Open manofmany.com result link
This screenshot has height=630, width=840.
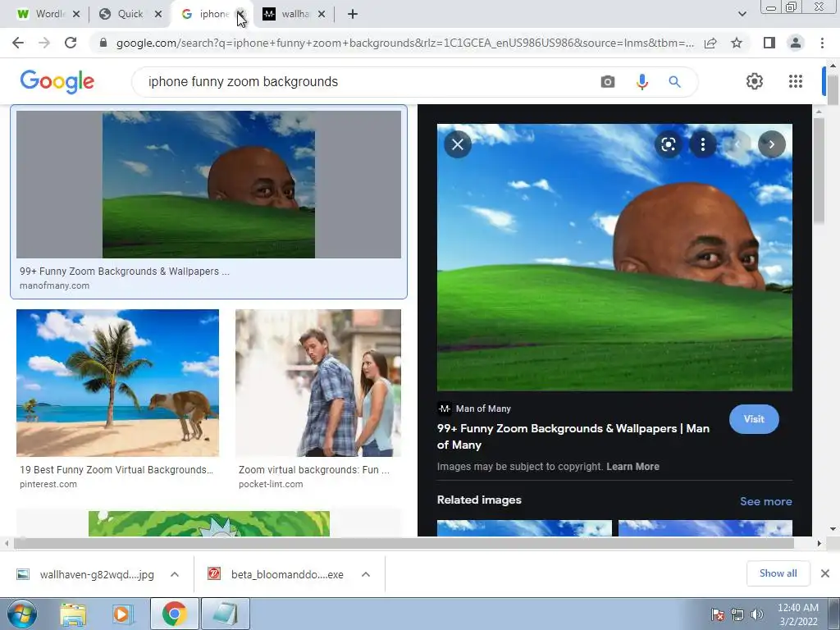(55, 285)
